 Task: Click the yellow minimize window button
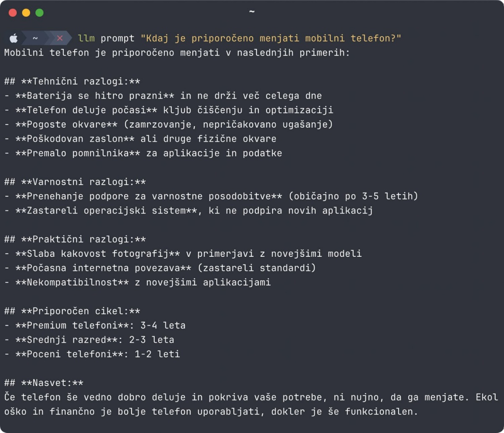tap(26, 13)
